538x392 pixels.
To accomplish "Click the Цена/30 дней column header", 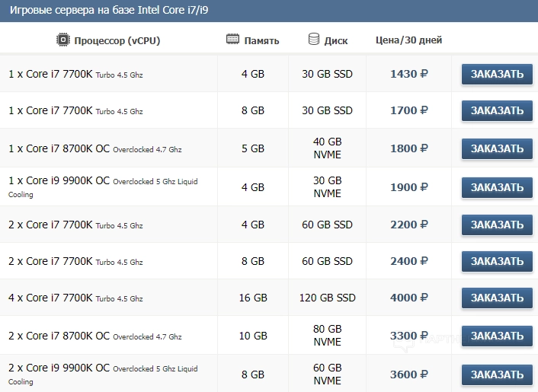I will (408, 40).
